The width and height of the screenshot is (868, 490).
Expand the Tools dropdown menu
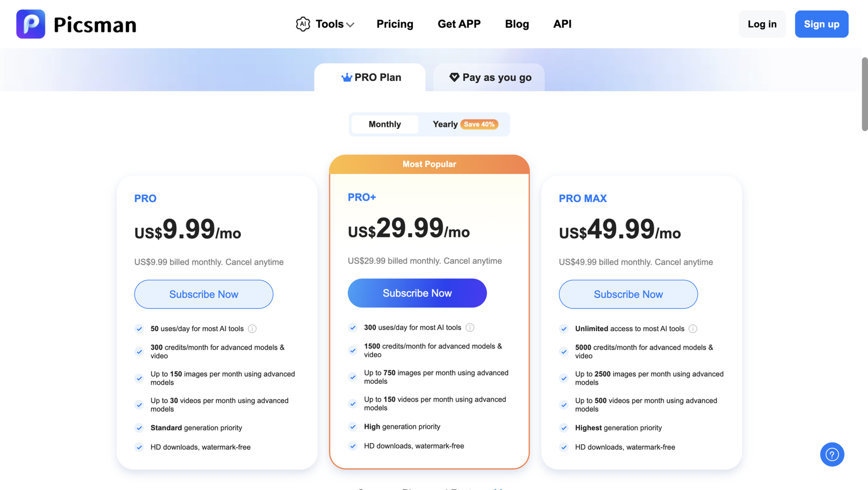325,24
